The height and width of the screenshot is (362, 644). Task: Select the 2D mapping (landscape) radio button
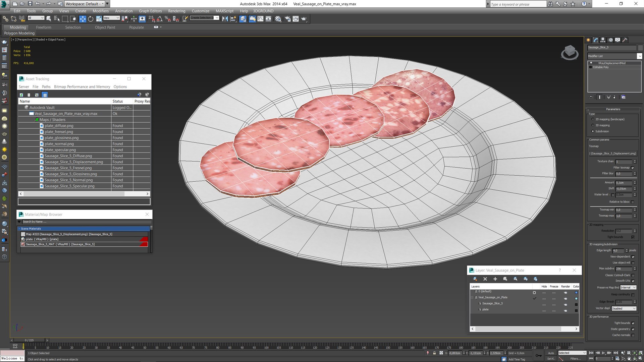[x=593, y=119]
